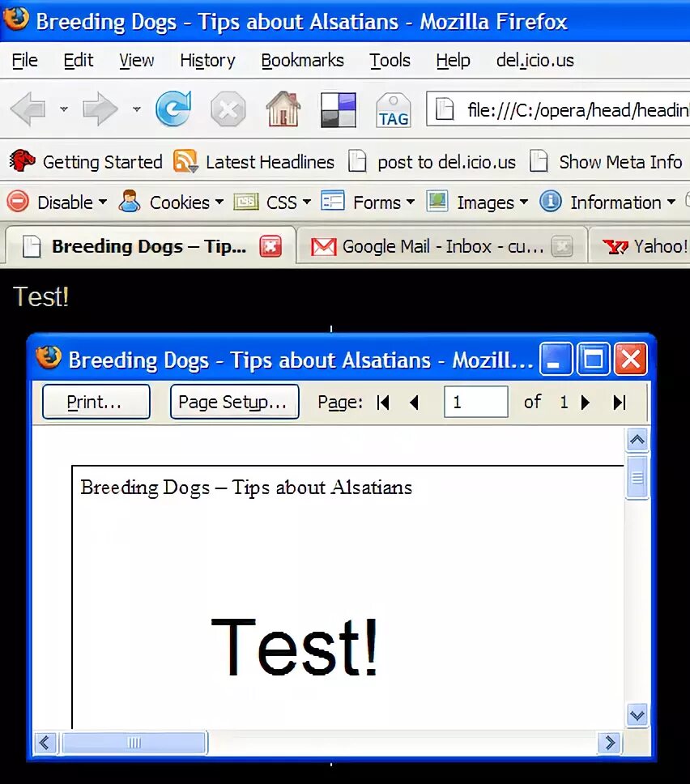Jump to last page in preview
This screenshot has height=784, width=690.
point(620,402)
